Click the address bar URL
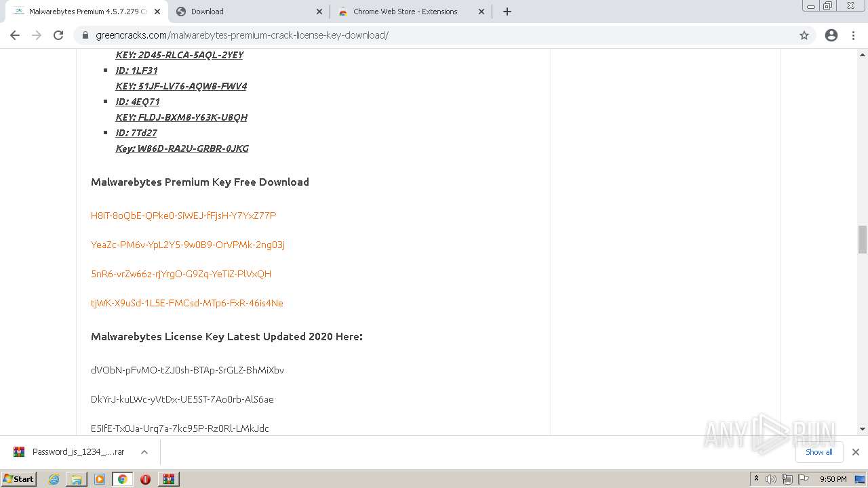868x488 pixels. (242, 35)
